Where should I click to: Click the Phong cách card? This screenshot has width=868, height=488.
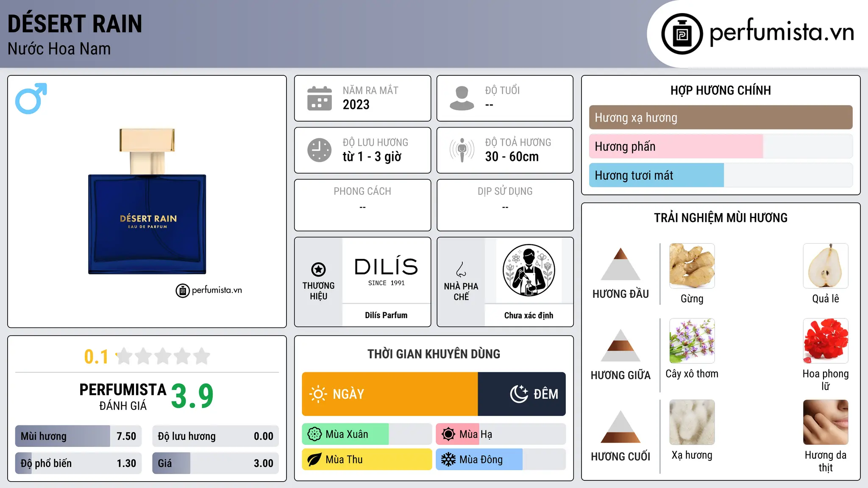[362, 205]
